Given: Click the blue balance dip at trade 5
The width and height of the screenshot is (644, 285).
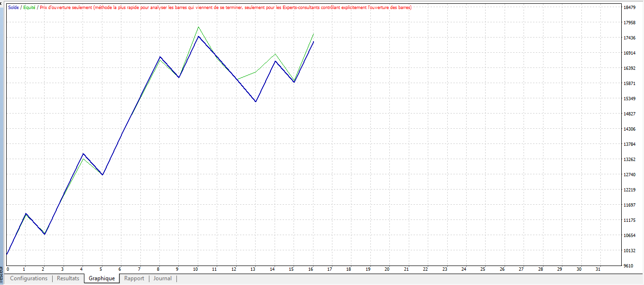Looking at the screenshot, I should [102, 175].
